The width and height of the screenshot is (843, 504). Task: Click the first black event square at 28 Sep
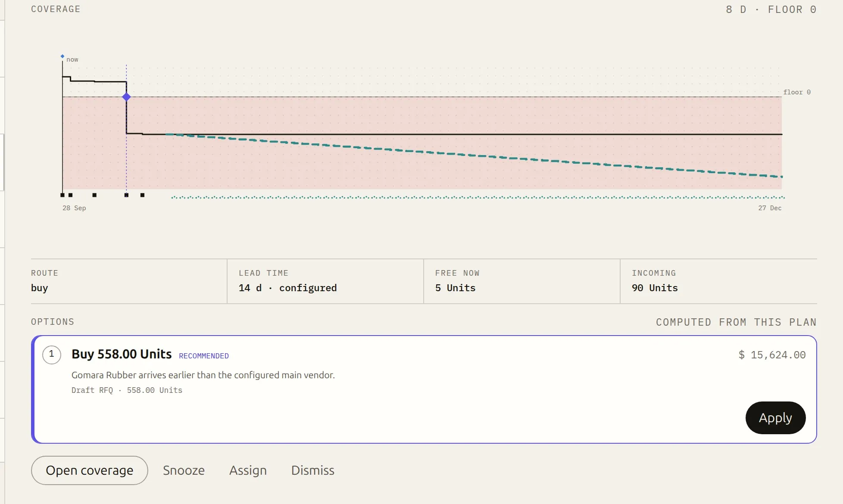62,195
